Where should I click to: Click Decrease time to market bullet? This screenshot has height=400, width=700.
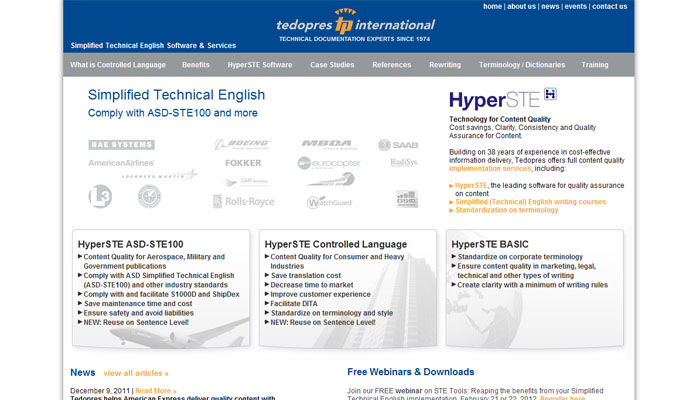(312, 285)
